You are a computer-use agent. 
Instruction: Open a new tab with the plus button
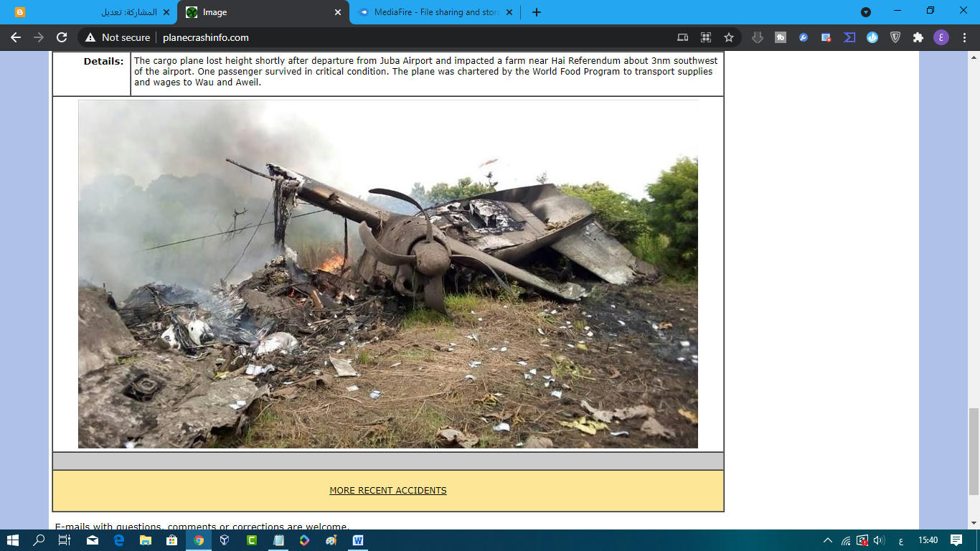pyautogui.click(x=537, y=12)
